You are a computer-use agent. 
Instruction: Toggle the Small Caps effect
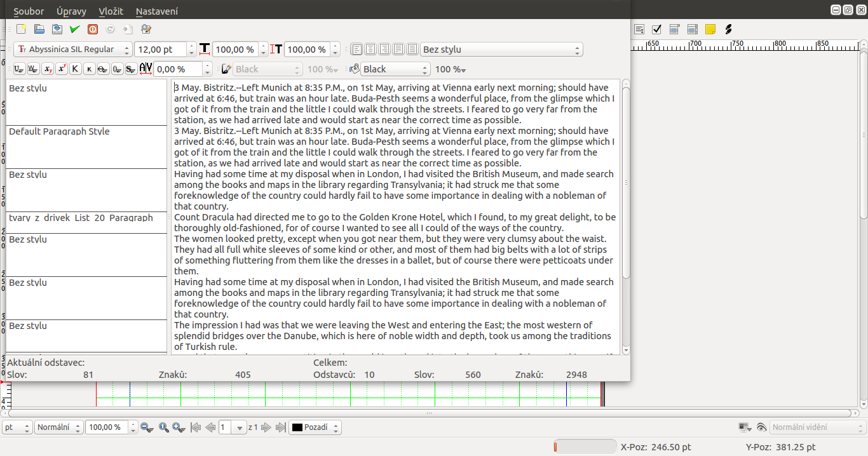coord(89,69)
